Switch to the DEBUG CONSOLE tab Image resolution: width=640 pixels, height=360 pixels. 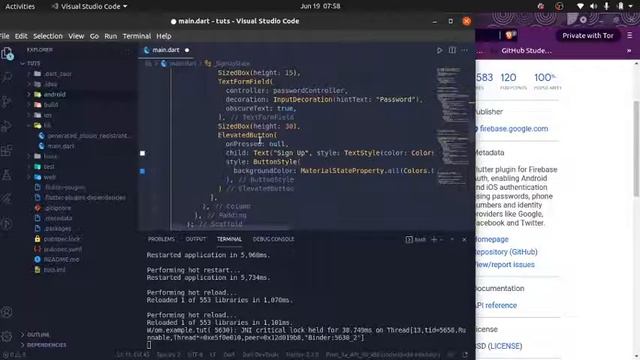click(x=273, y=239)
